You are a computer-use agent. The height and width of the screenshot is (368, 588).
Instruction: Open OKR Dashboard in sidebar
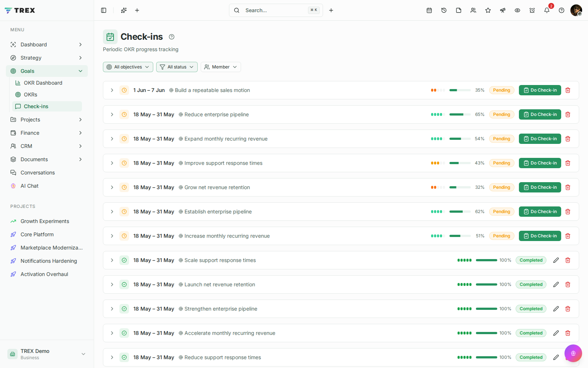(x=47, y=83)
